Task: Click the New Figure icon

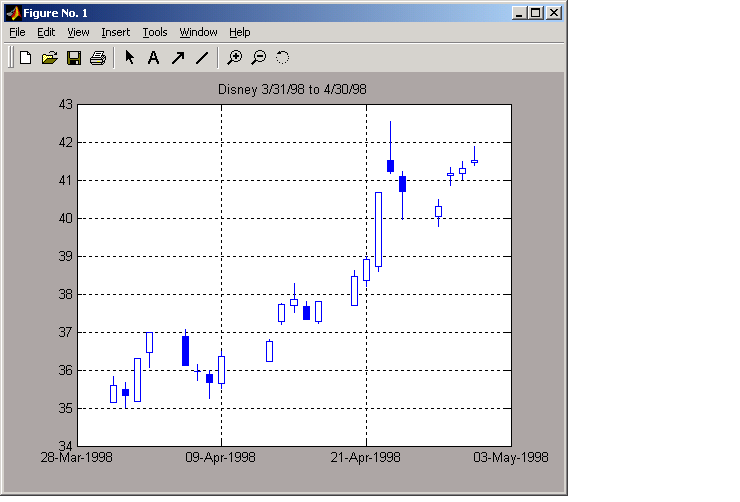Action: tap(25, 58)
